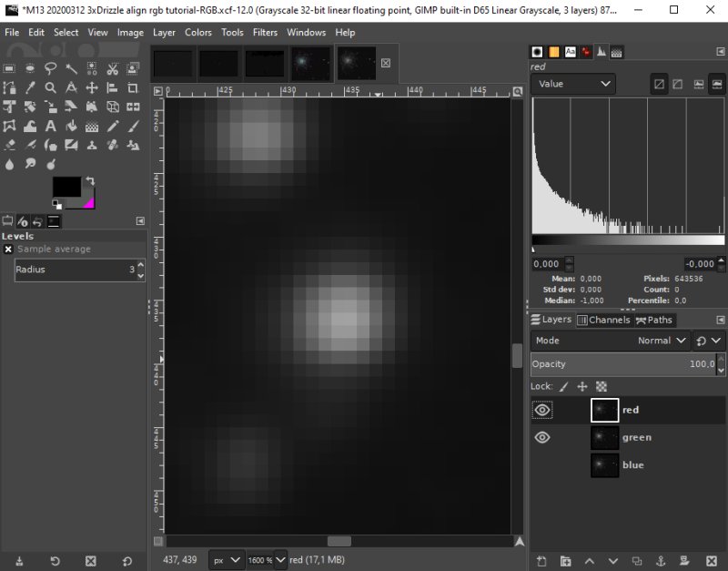This screenshot has height=571, width=728.
Task: Select the Paintbrush tool
Action: tap(133, 126)
